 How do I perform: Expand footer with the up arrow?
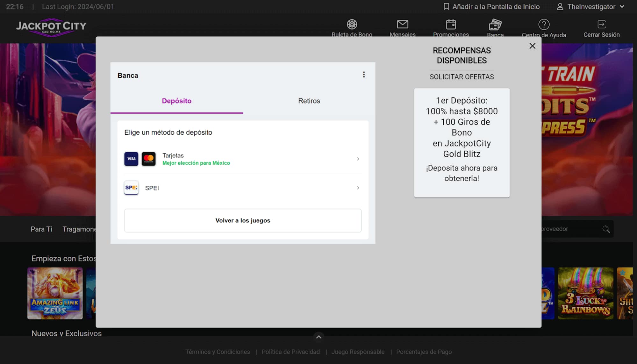point(318,337)
